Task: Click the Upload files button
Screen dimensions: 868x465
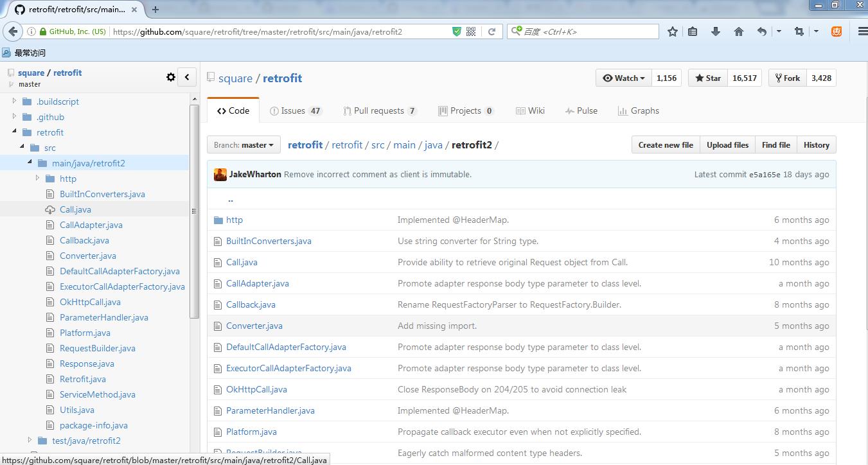Action: [727, 145]
